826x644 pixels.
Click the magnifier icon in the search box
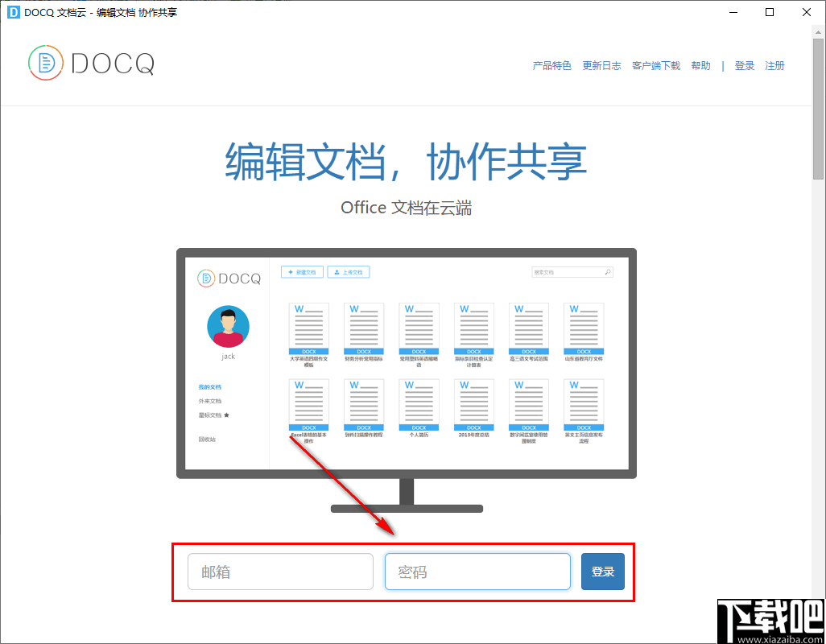[609, 271]
